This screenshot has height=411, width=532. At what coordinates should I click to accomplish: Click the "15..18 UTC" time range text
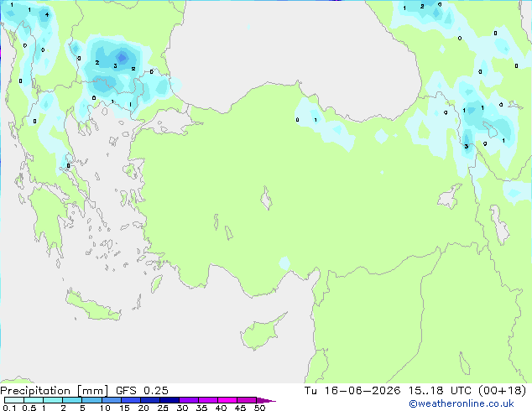pyautogui.click(x=440, y=391)
